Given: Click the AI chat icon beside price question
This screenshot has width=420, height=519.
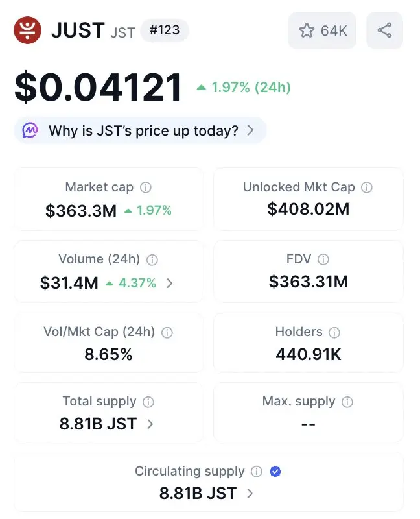Looking at the screenshot, I should click(30, 130).
